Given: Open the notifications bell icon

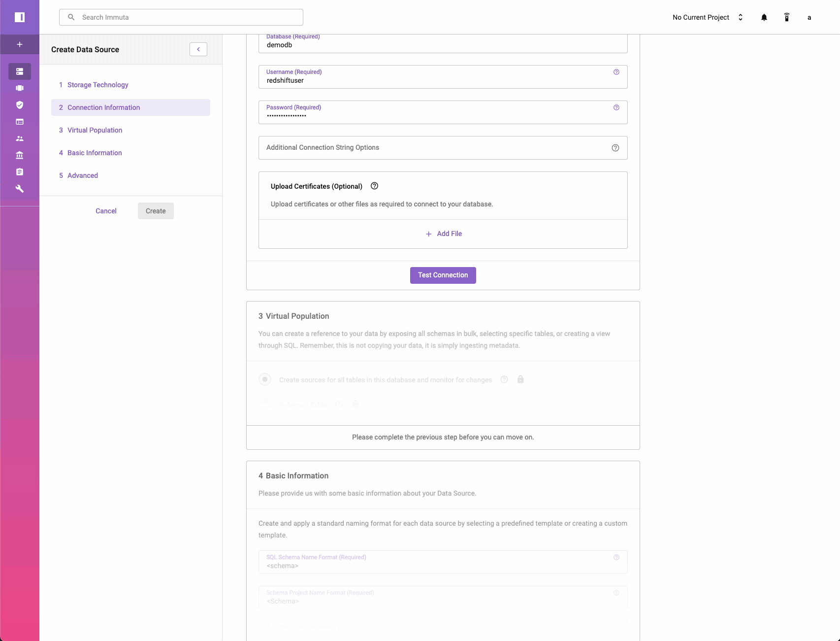Looking at the screenshot, I should pos(764,17).
